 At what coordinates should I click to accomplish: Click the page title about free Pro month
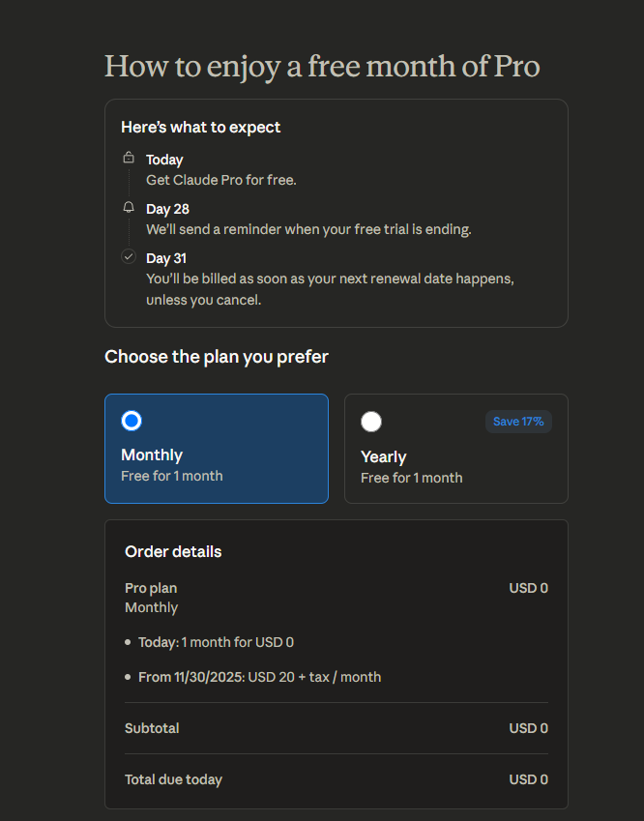click(x=322, y=66)
